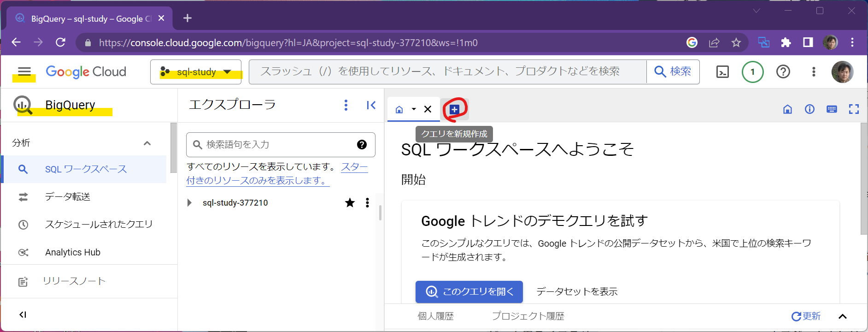Focus the resource search bar
The image size is (868, 332).
click(x=447, y=71)
